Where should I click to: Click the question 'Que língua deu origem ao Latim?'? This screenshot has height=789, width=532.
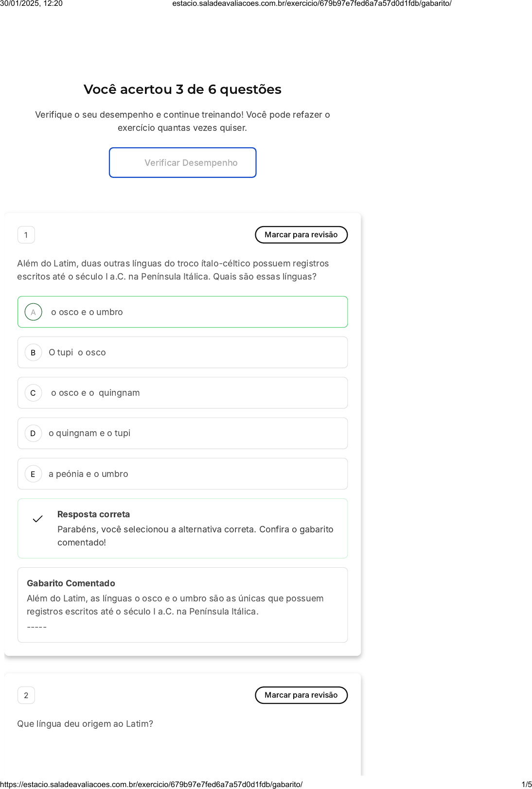(x=85, y=724)
